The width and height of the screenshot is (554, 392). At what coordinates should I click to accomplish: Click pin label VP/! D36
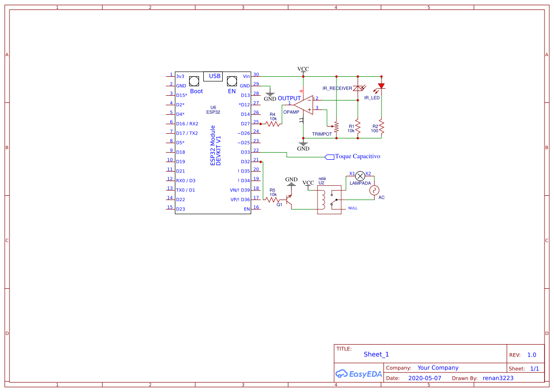tap(240, 200)
